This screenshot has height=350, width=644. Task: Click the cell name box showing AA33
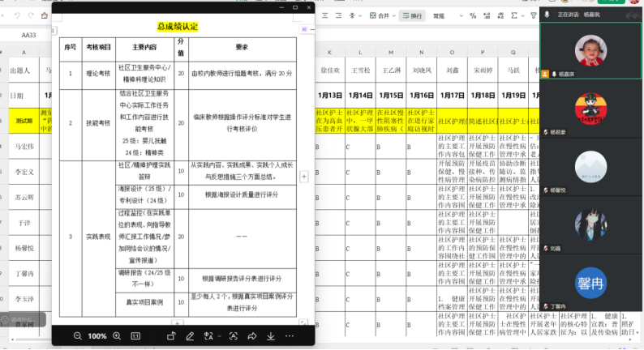[x=29, y=35]
